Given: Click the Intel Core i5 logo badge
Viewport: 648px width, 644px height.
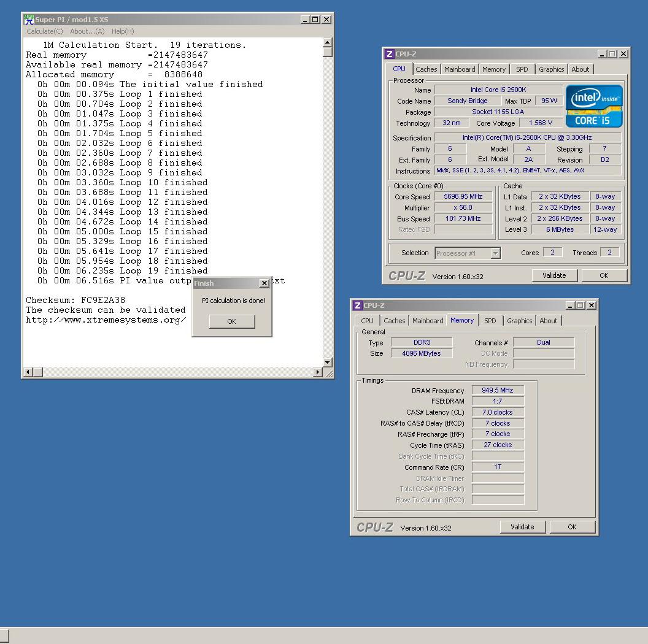Looking at the screenshot, I should 594,106.
